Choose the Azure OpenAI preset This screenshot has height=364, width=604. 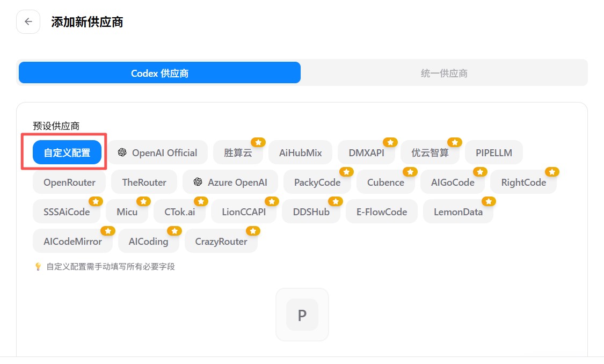click(230, 182)
